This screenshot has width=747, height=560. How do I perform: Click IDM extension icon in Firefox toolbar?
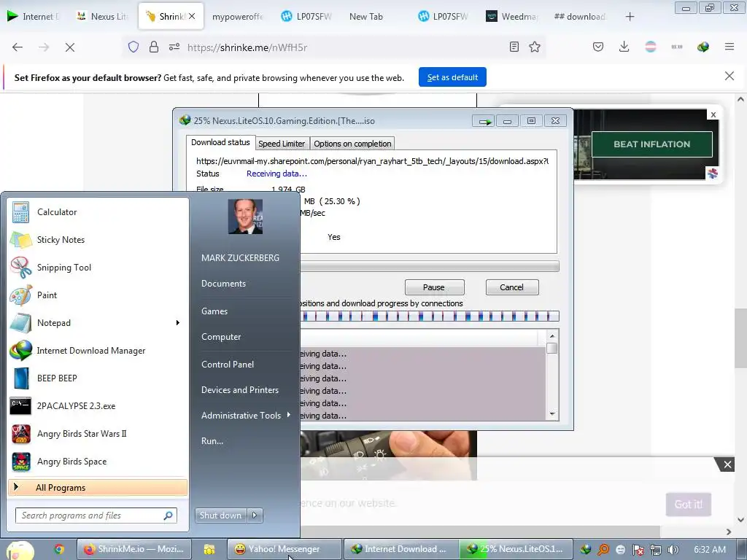(x=703, y=47)
